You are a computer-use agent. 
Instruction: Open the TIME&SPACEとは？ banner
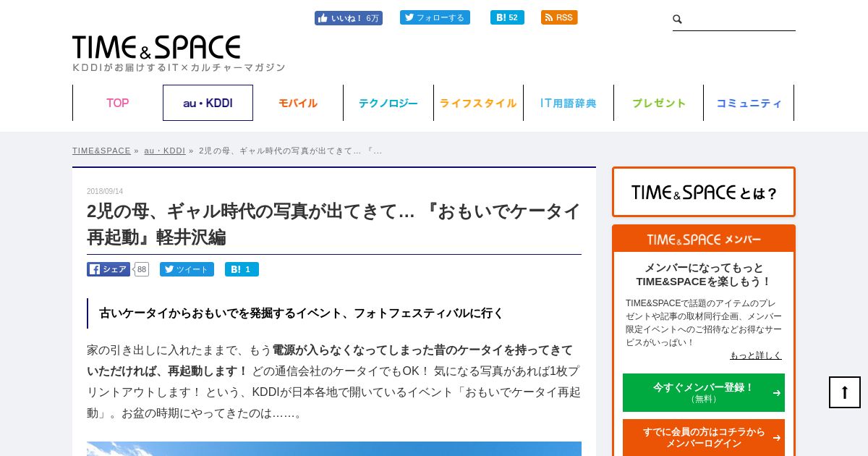tap(704, 192)
